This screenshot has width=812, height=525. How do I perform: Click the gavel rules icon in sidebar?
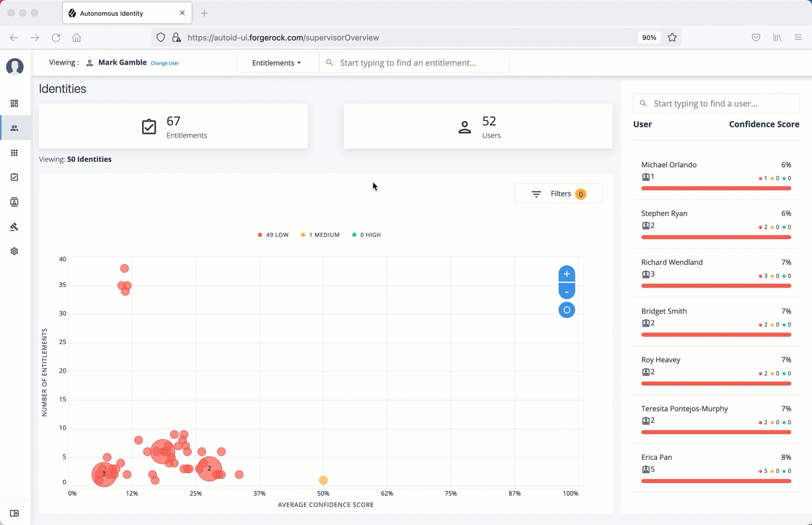coord(15,227)
